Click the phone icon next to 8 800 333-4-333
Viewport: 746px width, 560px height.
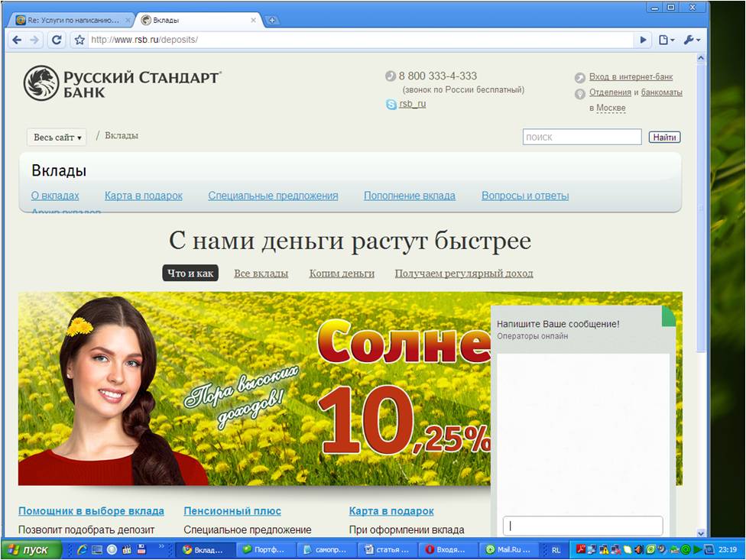pos(391,76)
